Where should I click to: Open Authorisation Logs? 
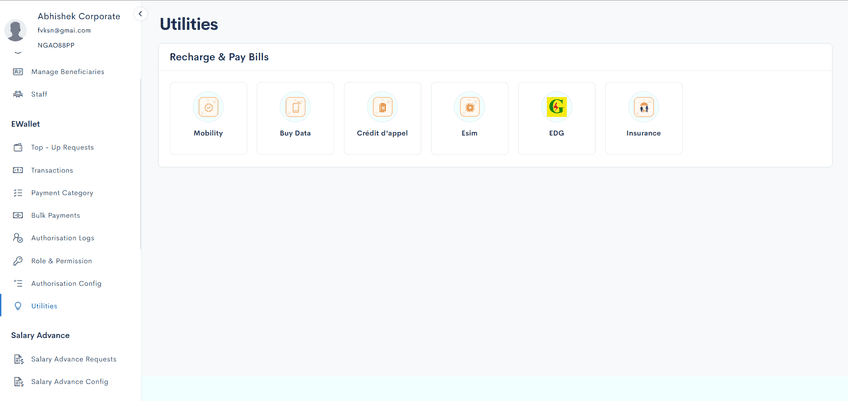click(x=62, y=238)
